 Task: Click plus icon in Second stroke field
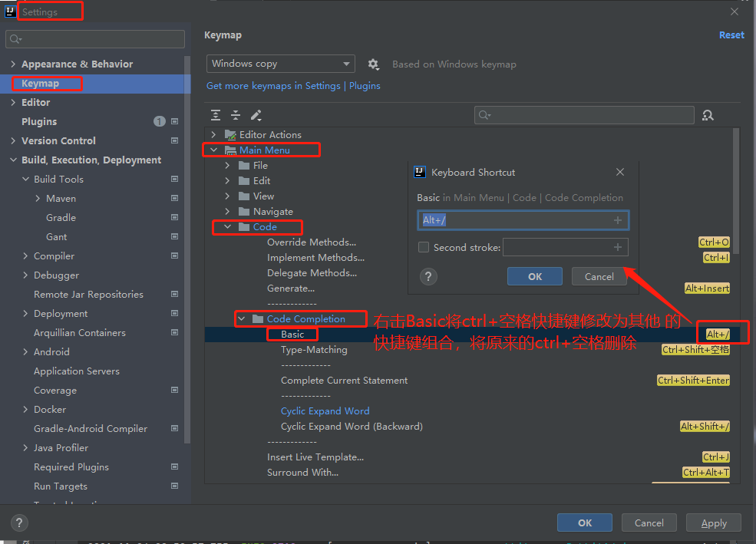point(618,247)
